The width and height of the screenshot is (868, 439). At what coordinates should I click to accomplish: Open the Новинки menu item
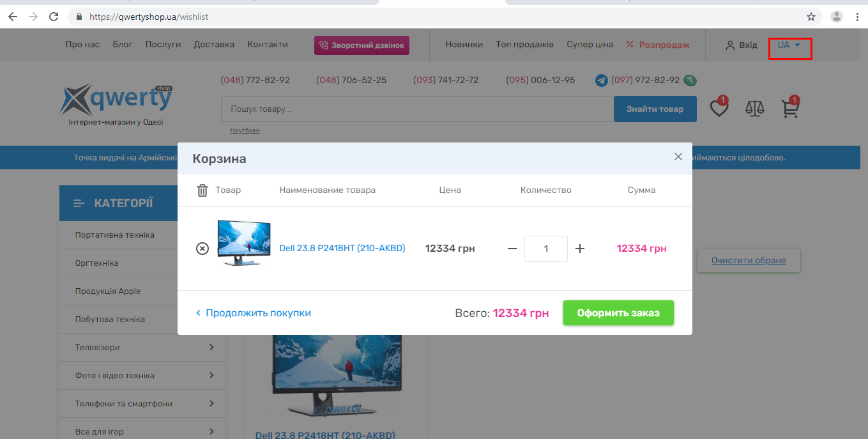pos(464,45)
